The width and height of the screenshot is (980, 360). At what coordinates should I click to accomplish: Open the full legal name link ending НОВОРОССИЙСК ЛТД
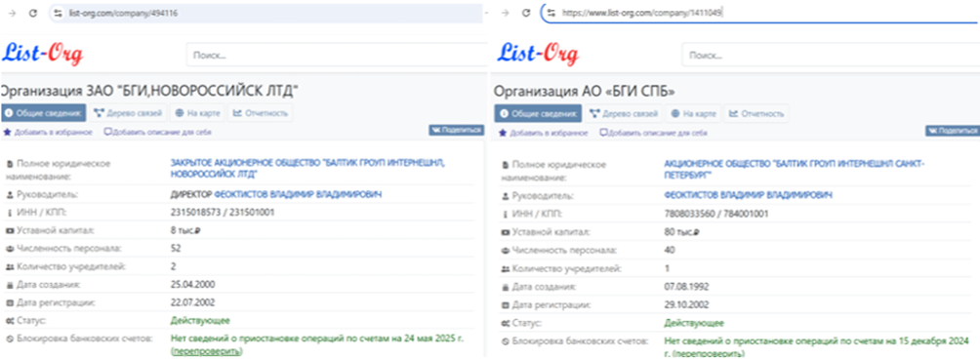(x=306, y=169)
